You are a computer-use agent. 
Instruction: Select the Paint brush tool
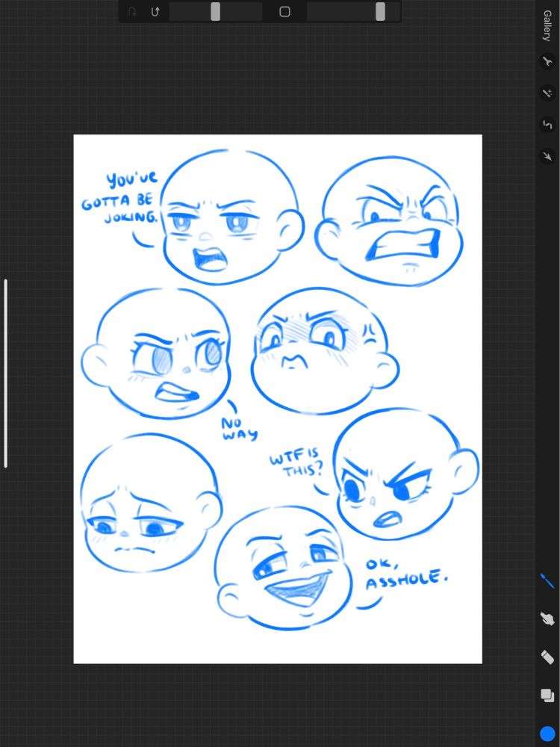[547, 581]
